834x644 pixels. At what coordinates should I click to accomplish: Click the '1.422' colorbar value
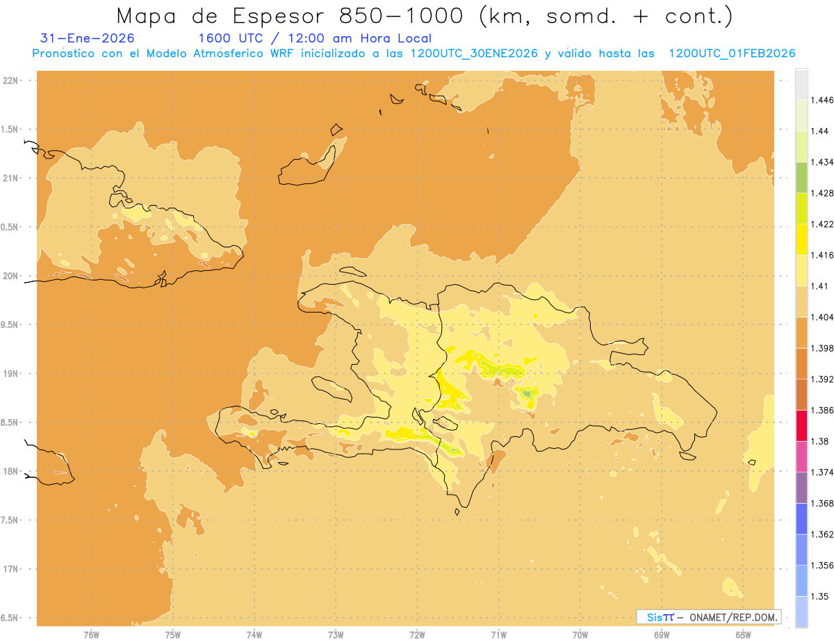[x=821, y=224]
